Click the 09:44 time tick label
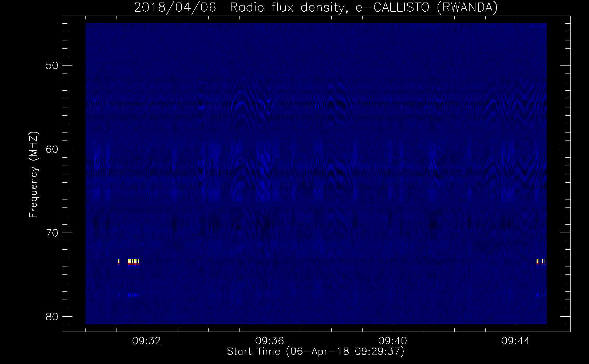589x364 pixels. pyautogui.click(x=516, y=341)
